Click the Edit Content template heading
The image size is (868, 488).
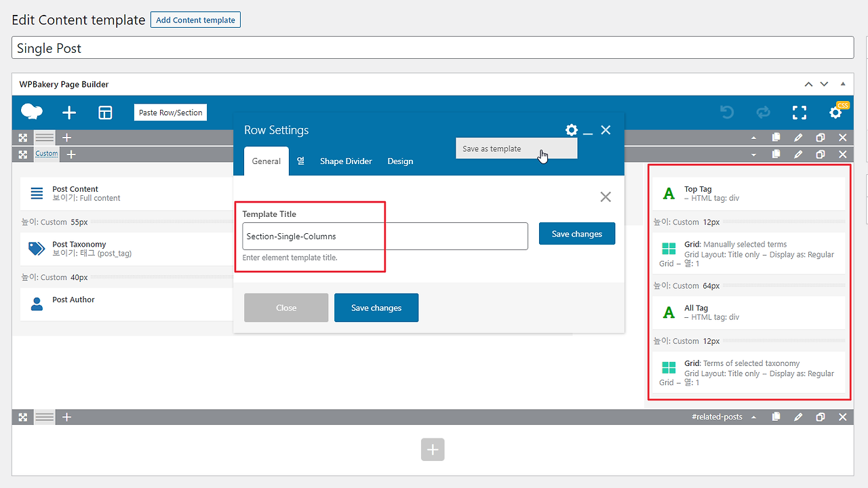[x=79, y=20]
